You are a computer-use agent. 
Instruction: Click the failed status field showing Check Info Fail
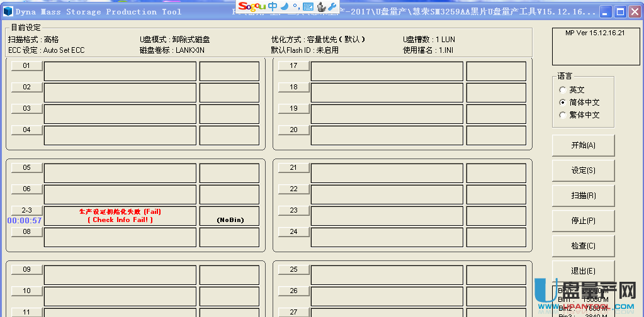click(x=120, y=216)
